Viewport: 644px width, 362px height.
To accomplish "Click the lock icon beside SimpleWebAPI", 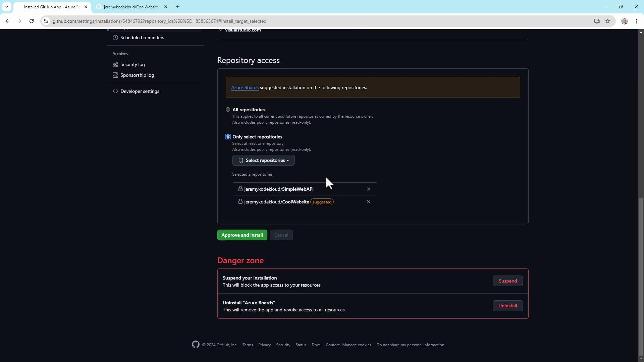I will pos(240,189).
